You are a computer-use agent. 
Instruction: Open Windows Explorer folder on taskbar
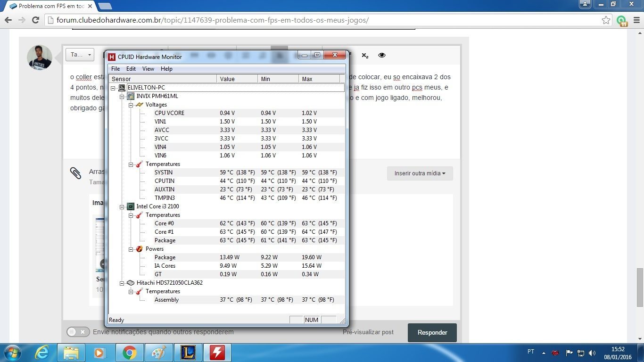tap(71, 353)
